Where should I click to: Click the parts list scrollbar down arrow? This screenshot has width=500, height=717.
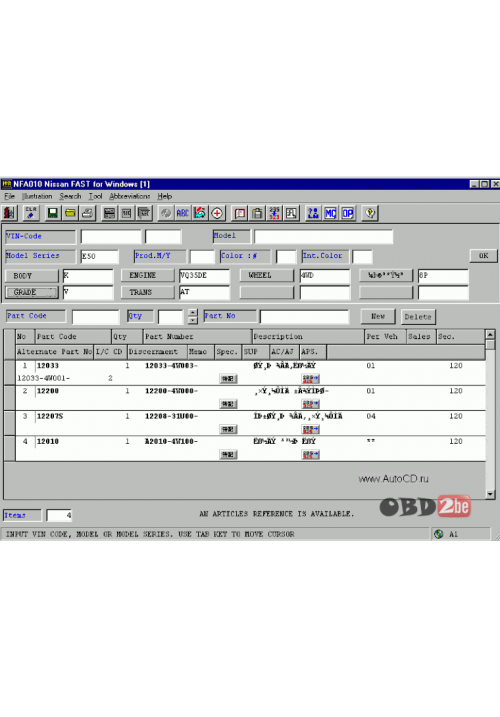tap(490, 494)
